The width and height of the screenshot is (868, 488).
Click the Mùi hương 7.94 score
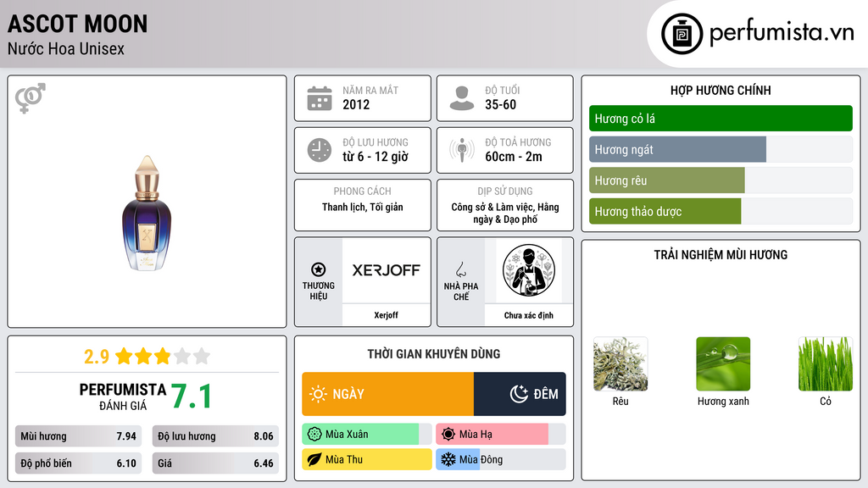(78, 436)
